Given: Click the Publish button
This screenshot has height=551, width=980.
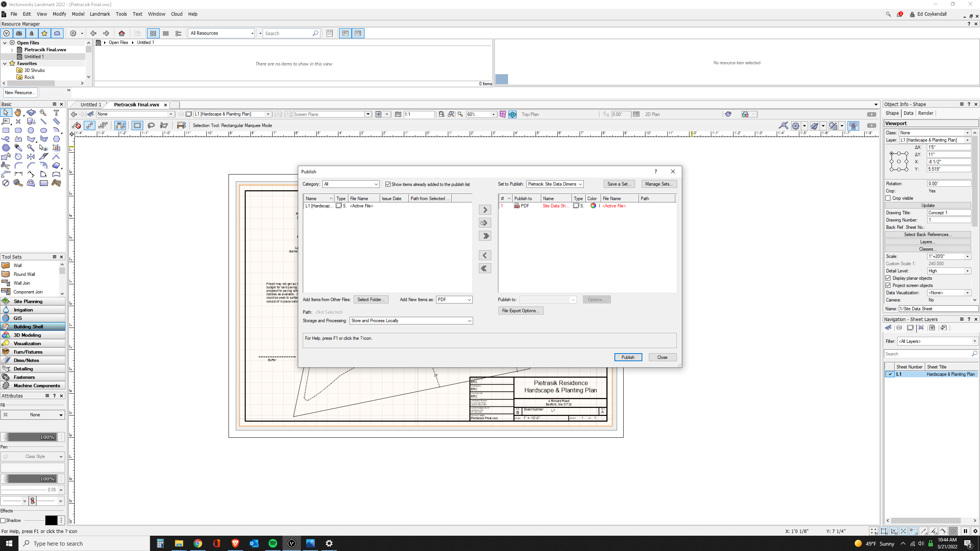Looking at the screenshot, I should pyautogui.click(x=628, y=357).
